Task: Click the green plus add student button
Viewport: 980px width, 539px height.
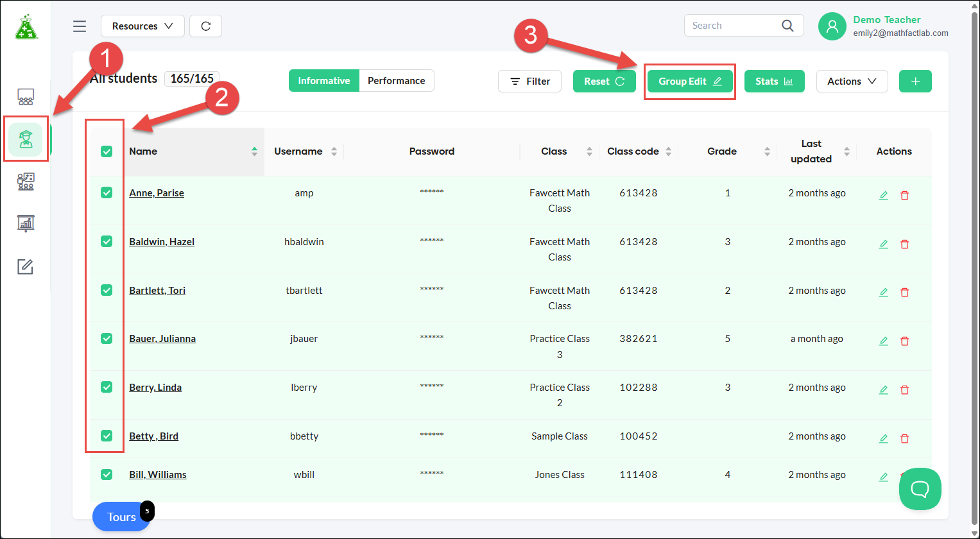Action: tap(915, 81)
